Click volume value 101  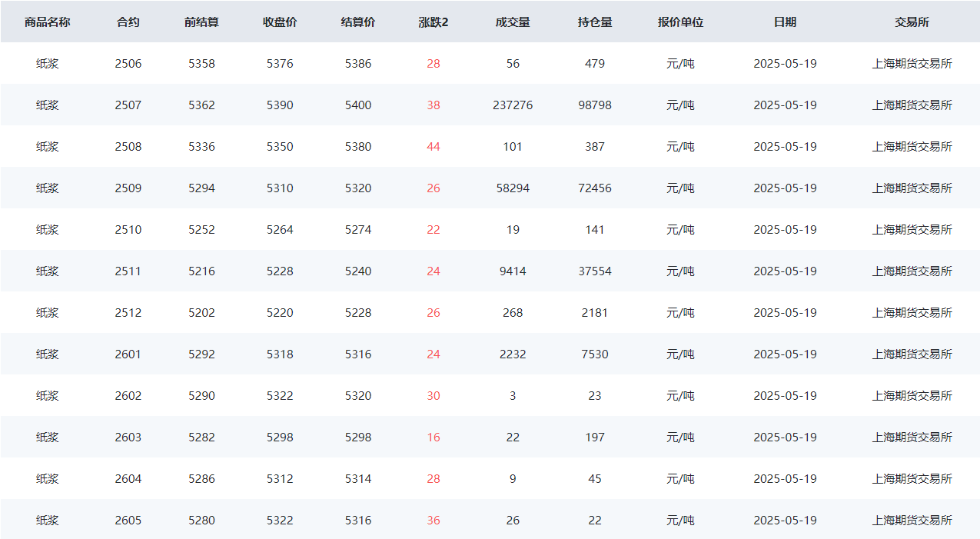[x=513, y=147]
